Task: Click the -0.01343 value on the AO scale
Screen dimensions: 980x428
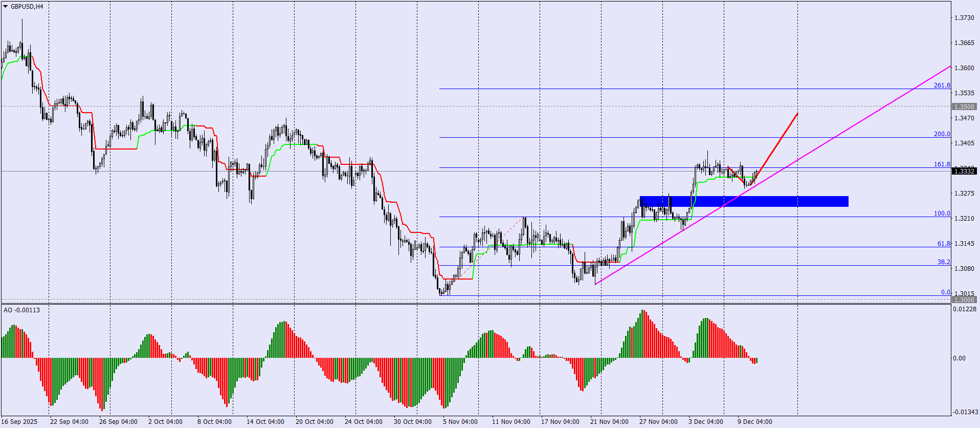Action: pos(965,412)
